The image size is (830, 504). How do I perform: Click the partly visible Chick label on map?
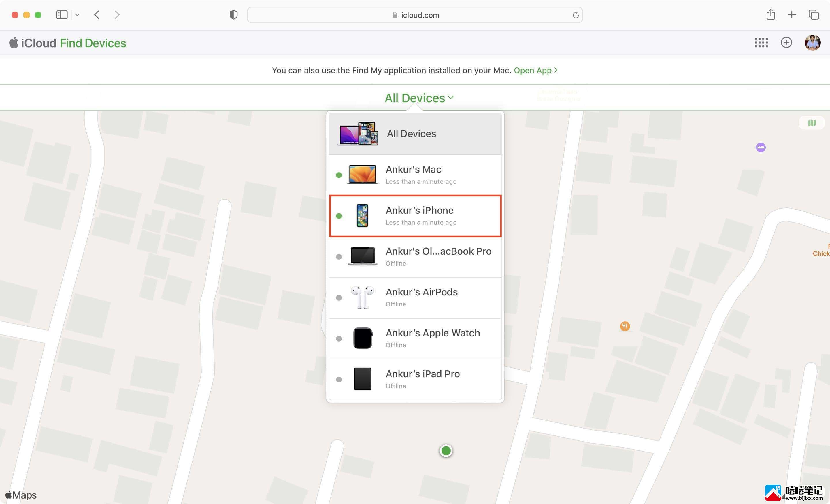click(821, 253)
